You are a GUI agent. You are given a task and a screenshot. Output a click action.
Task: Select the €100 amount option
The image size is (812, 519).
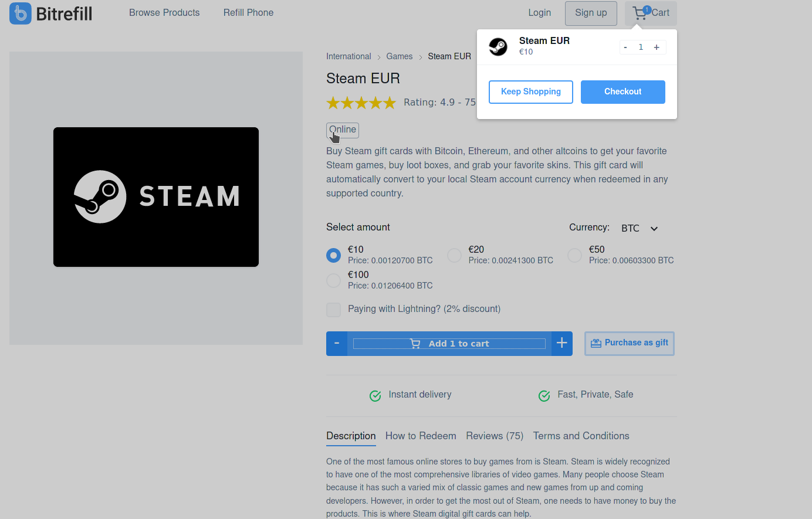click(333, 280)
